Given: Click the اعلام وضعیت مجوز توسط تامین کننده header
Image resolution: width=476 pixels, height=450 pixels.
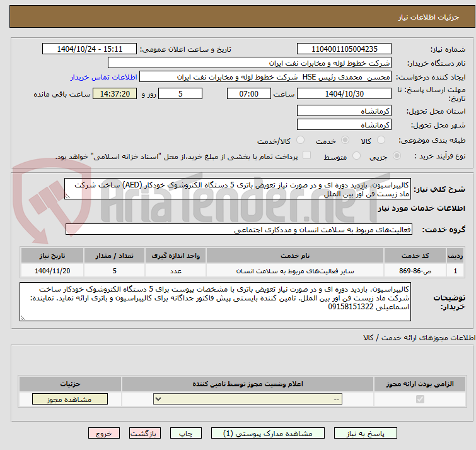Looking at the screenshot, I should [x=248, y=384].
